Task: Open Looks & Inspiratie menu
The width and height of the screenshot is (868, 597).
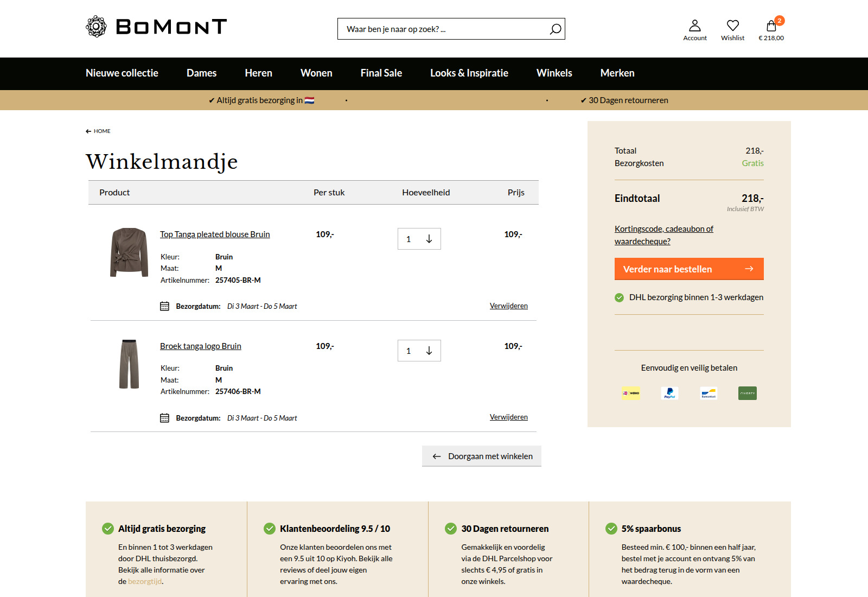Action: (x=469, y=73)
